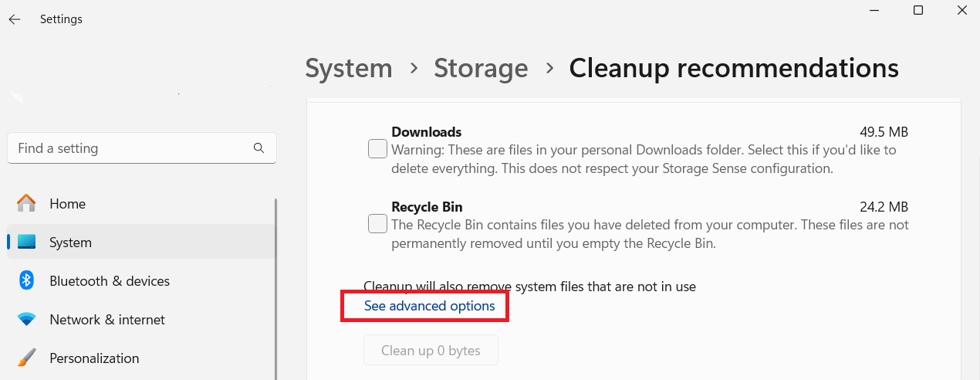Click the Clean up 0 bytes button
Screen dimensions: 980x380
click(431, 351)
